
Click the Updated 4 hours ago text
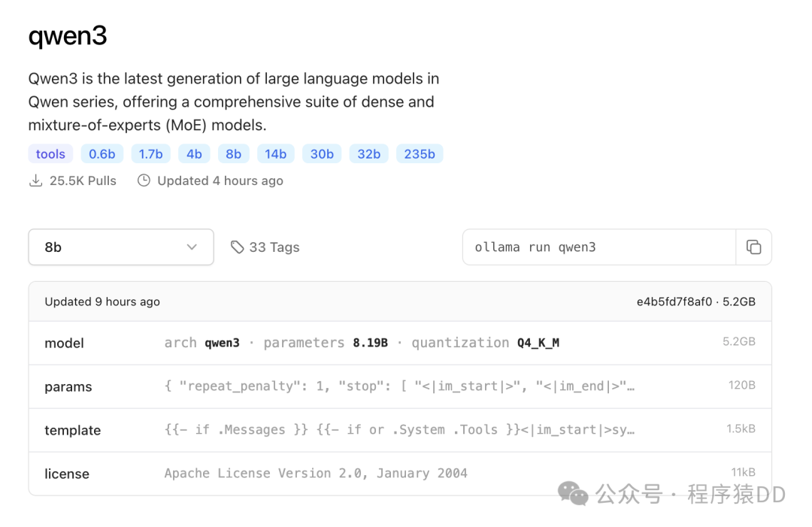220,180
